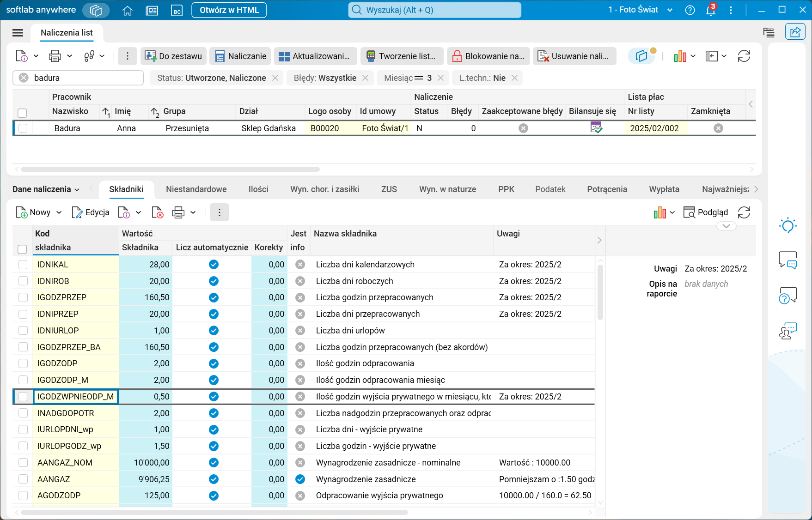This screenshot has width=812, height=520.
Task: Click the share icon in top right
Action: pyautogui.click(x=795, y=32)
